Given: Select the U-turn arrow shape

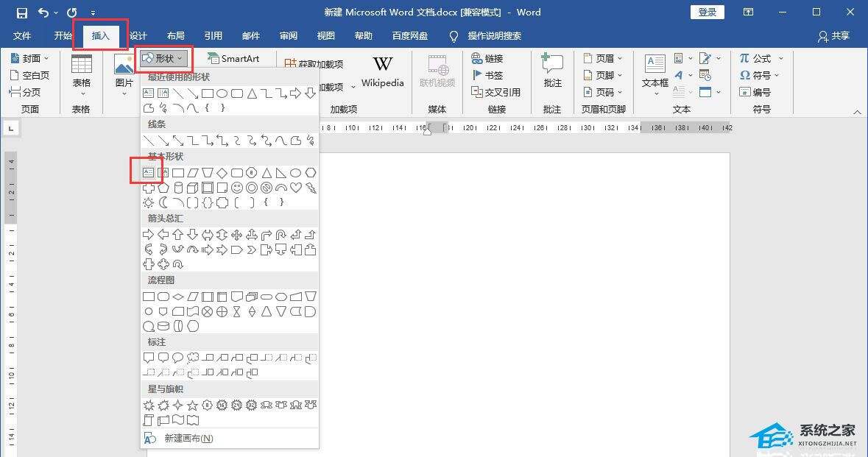Looking at the screenshot, I should 281,235.
